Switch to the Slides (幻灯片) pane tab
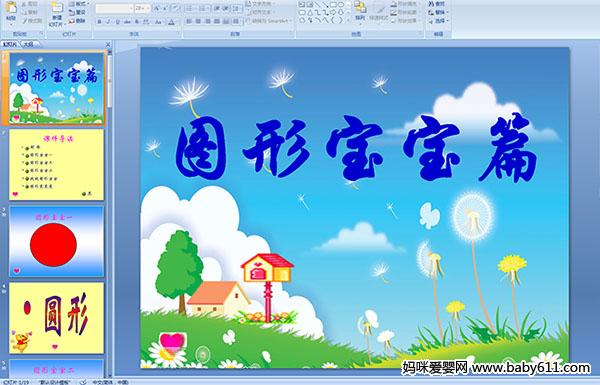Viewport: 600px width, 385px height. pyautogui.click(x=10, y=44)
